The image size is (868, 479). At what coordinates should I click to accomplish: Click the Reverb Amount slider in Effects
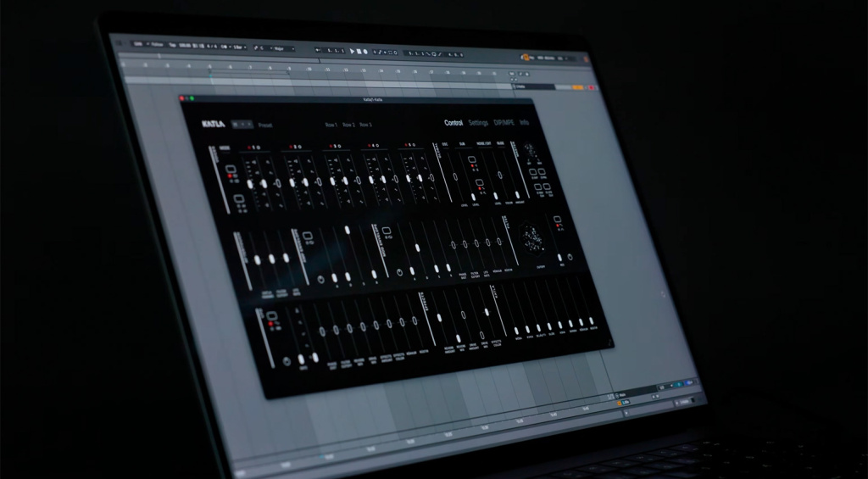point(439,318)
